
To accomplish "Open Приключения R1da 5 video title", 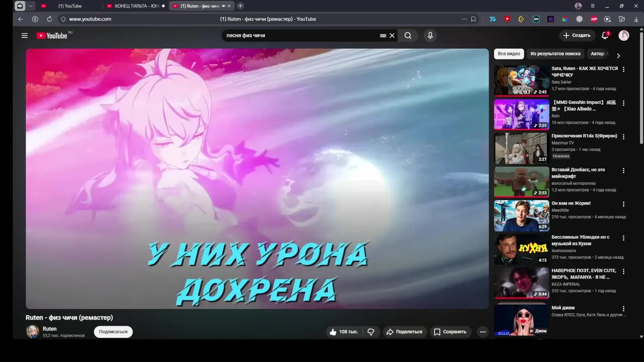I will tap(584, 136).
